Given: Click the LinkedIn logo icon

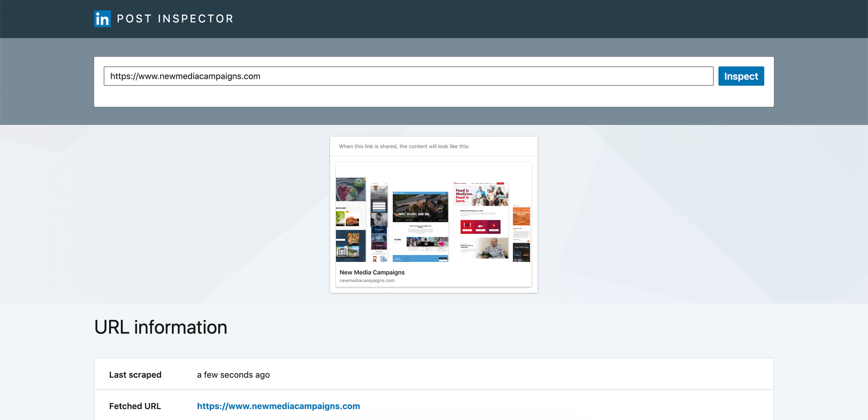Looking at the screenshot, I should point(102,19).
